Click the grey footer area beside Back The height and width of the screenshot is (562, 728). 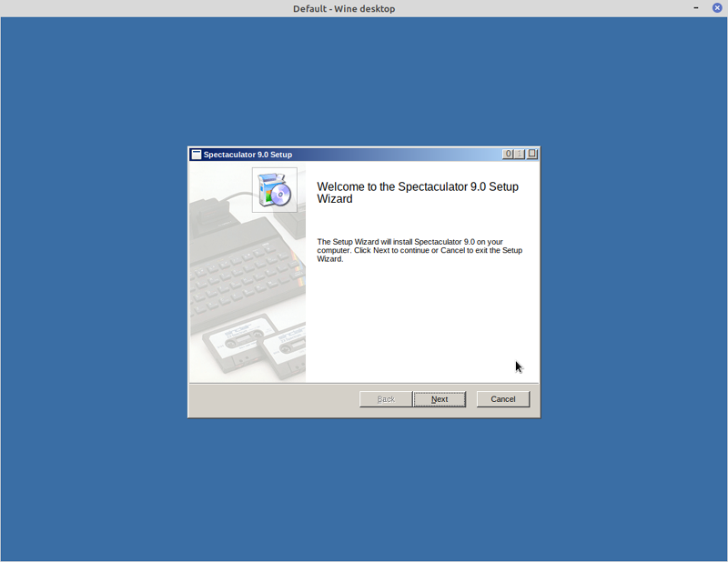pos(273,400)
